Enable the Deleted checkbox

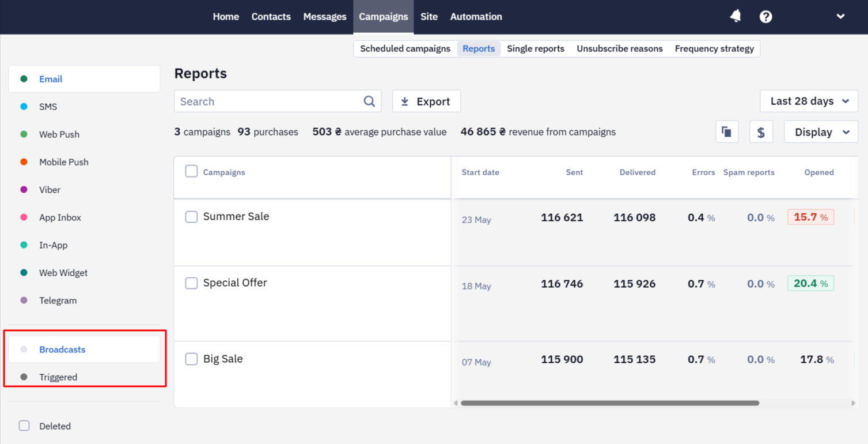[24, 426]
